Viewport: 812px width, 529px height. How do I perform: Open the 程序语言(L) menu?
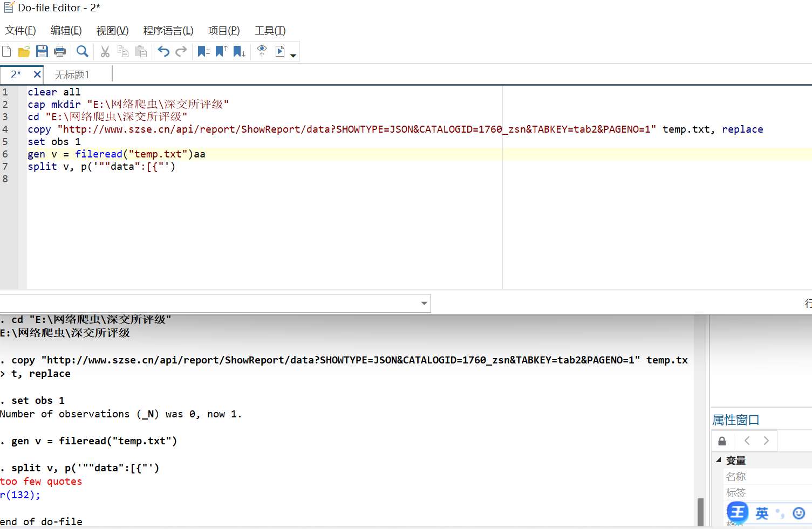(168, 31)
